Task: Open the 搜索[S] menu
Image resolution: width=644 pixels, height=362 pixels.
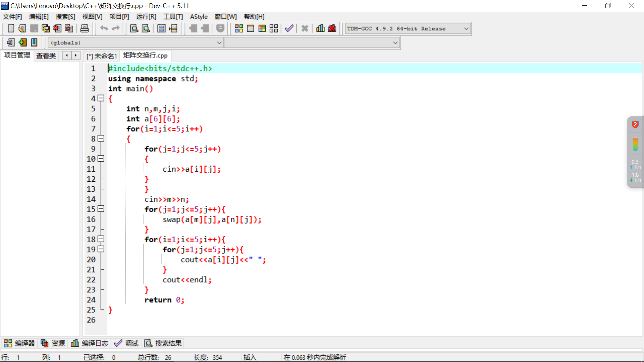Action: (x=65, y=17)
